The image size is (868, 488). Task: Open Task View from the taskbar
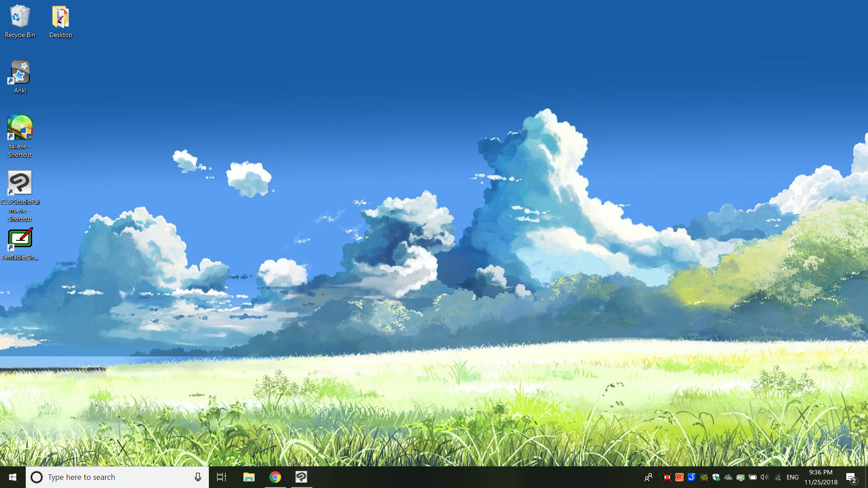[x=222, y=477]
